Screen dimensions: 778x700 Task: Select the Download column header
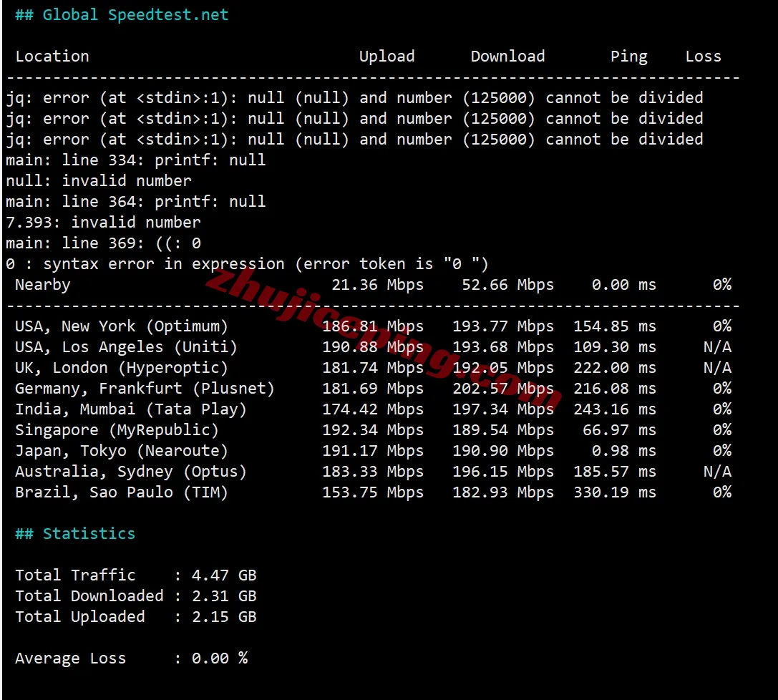[x=507, y=56]
